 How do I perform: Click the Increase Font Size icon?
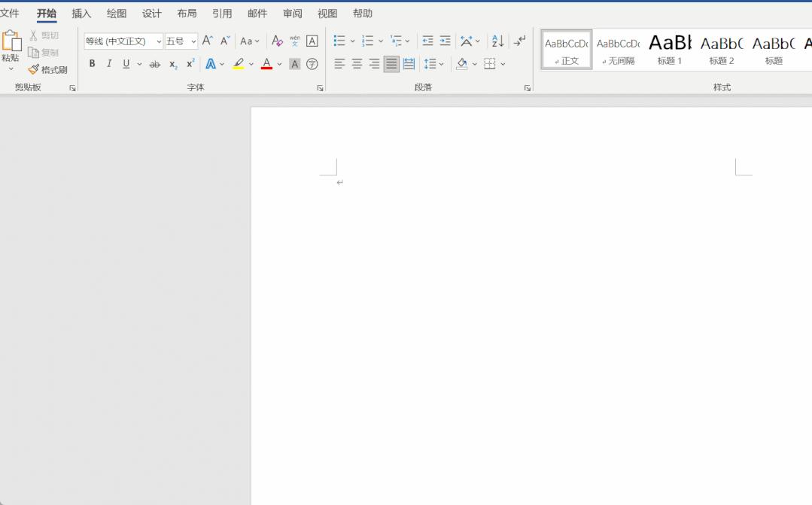point(208,41)
